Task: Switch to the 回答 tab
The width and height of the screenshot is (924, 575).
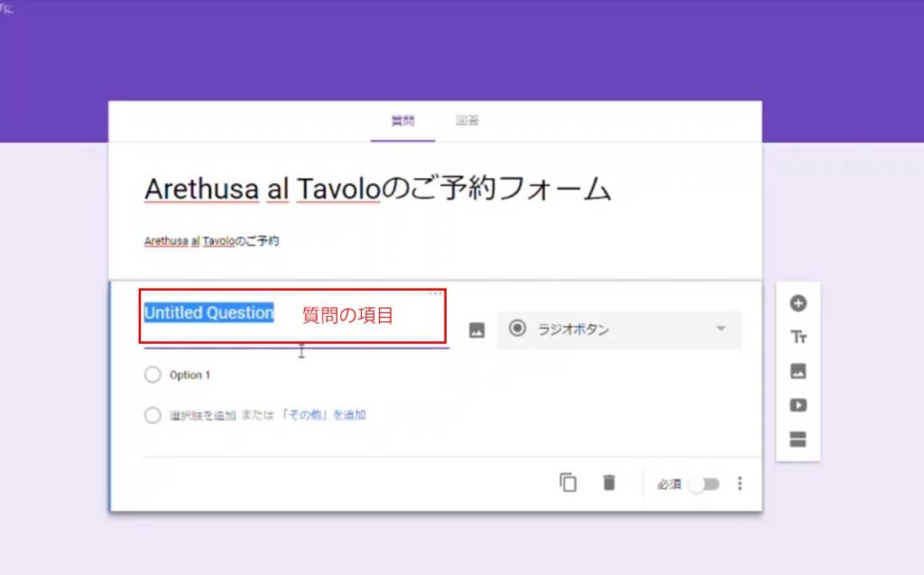Action: pos(467,121)
